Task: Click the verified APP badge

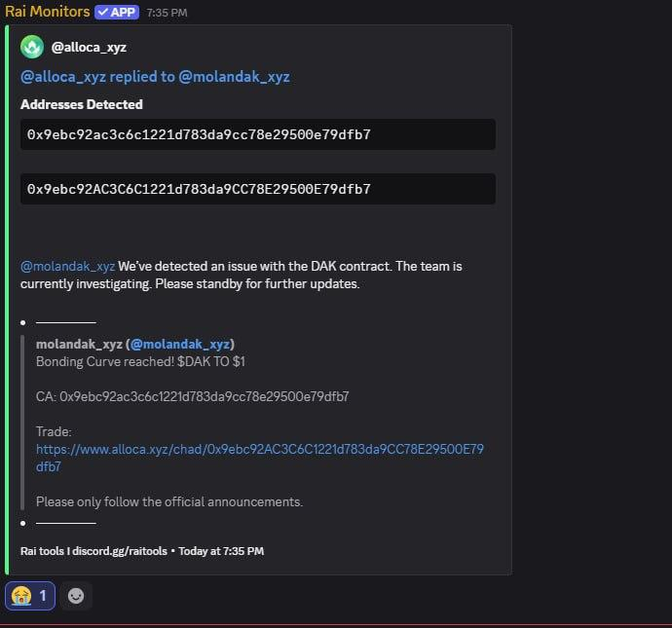Action: tap(117, 12)
